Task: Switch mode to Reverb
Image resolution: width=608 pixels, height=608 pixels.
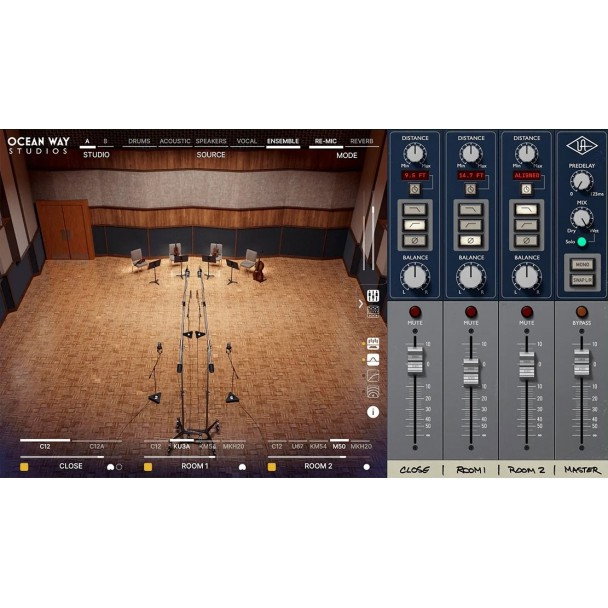Action: point(362,142)
